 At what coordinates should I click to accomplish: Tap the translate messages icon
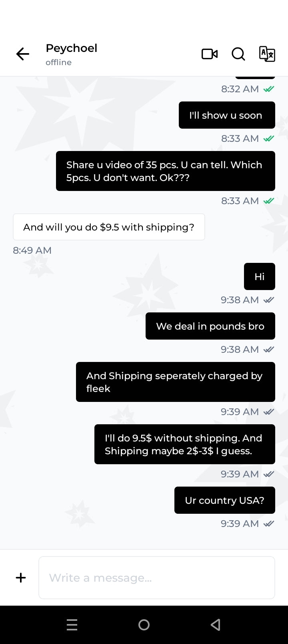pyautogui.click(x=267, y=54)
